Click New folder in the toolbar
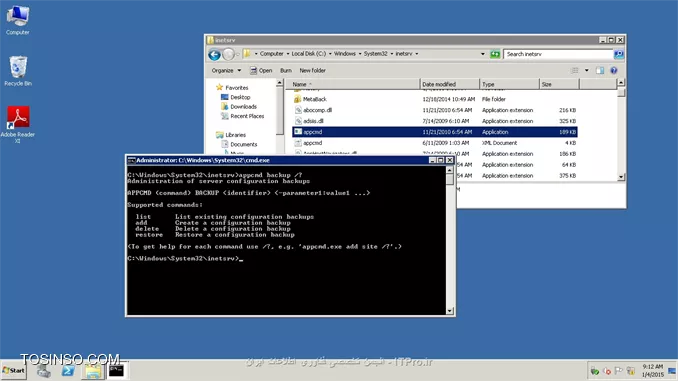 click(313, 70)
